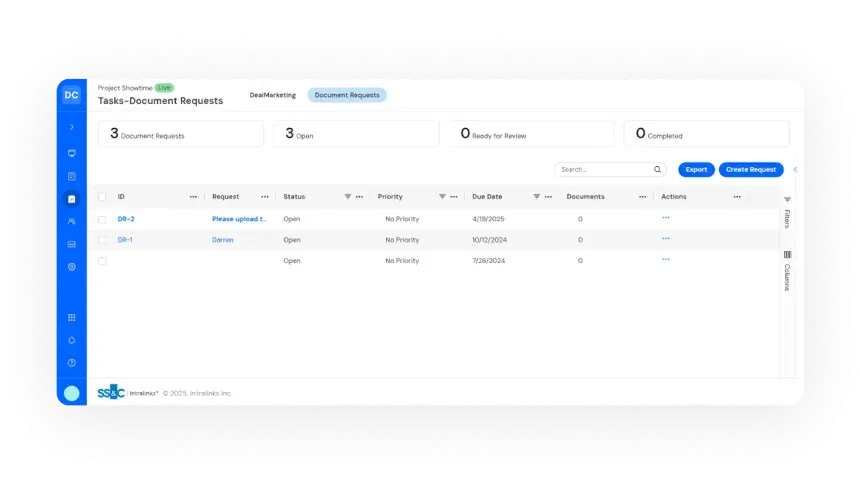Select the DR-1 row checkbox
The width and height of the screenshot is (860, 485).
102,240
